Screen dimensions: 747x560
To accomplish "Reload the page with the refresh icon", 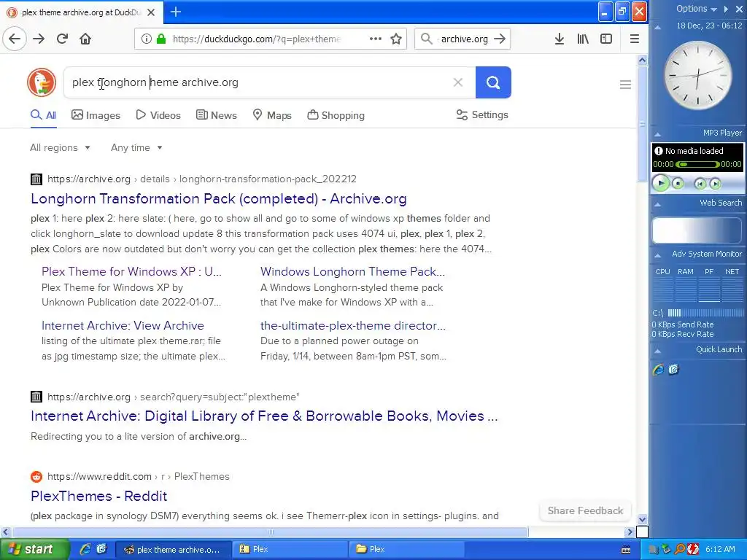I will pos(62,39).
